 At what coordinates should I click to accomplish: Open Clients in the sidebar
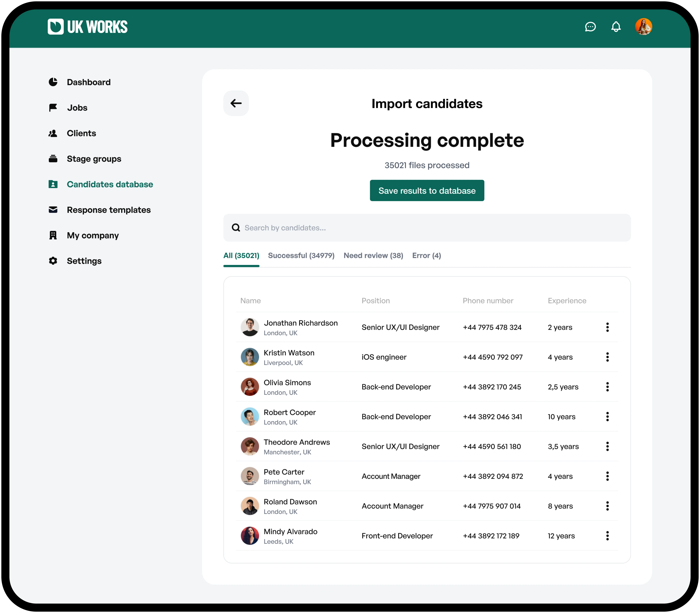[81, 133]
